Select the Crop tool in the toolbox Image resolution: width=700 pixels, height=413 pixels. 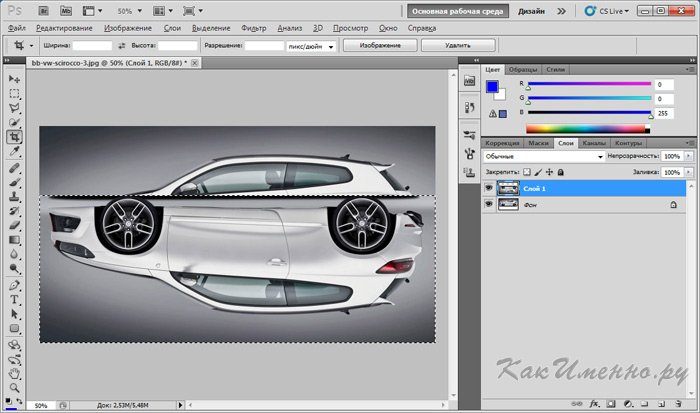(x=14, y=137)
